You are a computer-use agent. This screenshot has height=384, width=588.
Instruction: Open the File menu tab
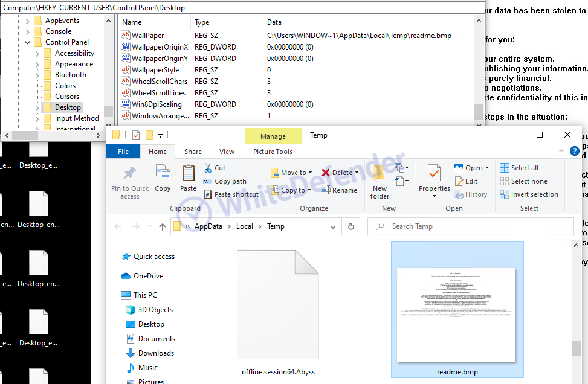[123, 152]
